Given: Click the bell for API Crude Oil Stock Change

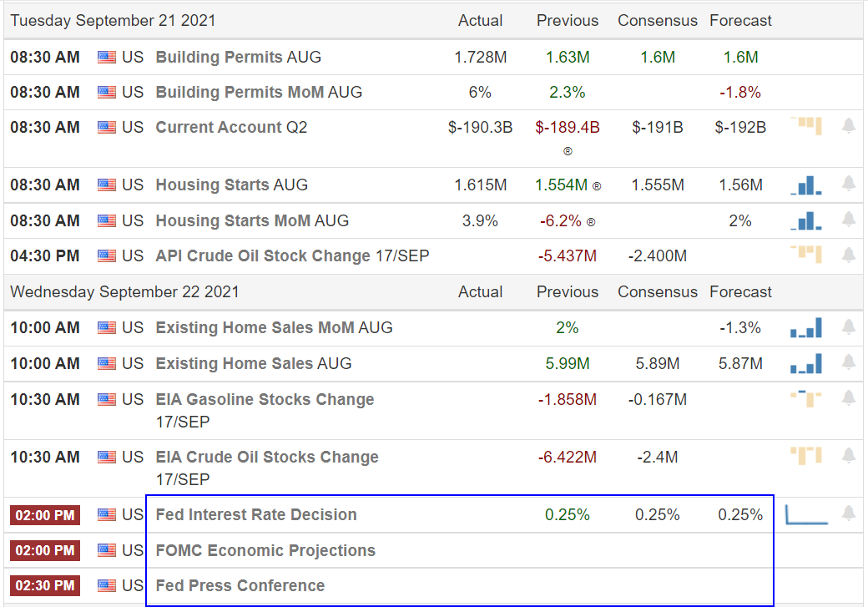Looking at the screenshot, I should click(x=849, y=255).
